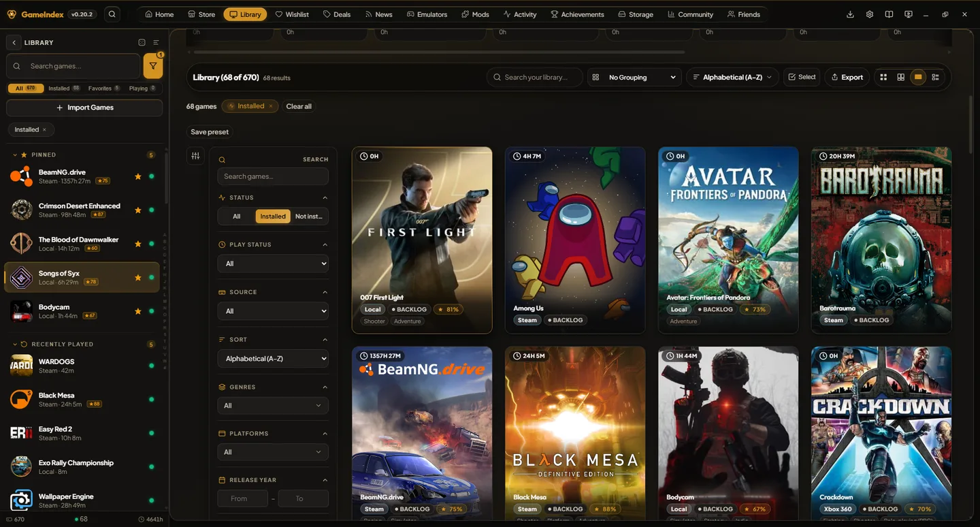Screen dimensions: 980x527
Task: Set status filter to Not installed
Action: click(309, 216)
